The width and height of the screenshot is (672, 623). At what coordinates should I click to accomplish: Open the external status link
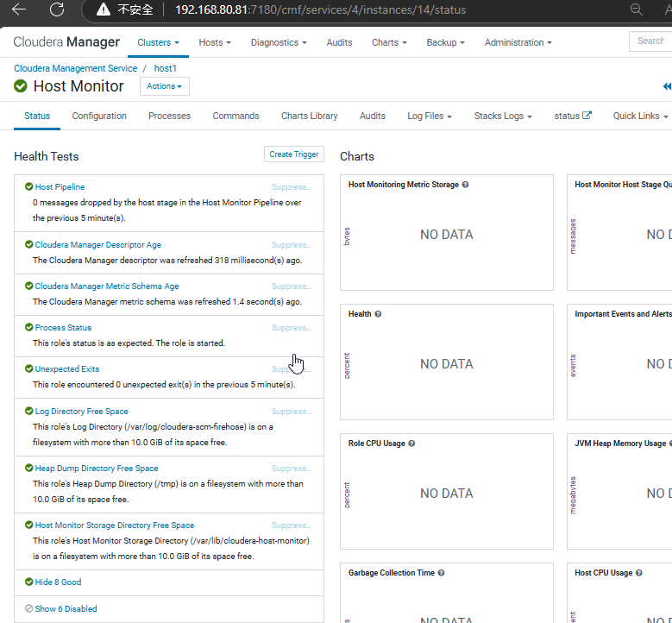tap(573, 116)
